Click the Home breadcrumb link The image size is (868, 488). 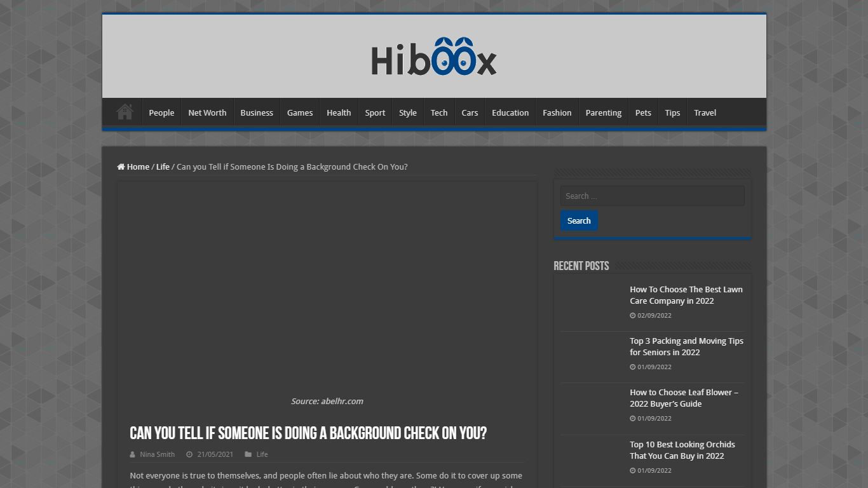click(133, 166)
